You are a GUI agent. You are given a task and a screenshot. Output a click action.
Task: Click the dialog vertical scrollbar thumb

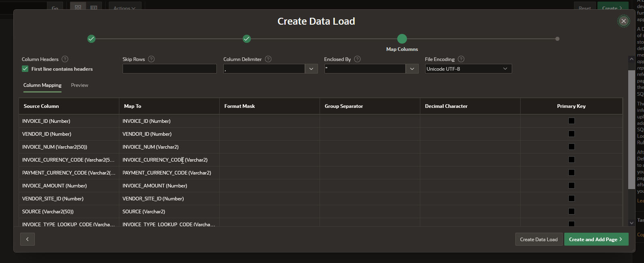click(631, 129)
